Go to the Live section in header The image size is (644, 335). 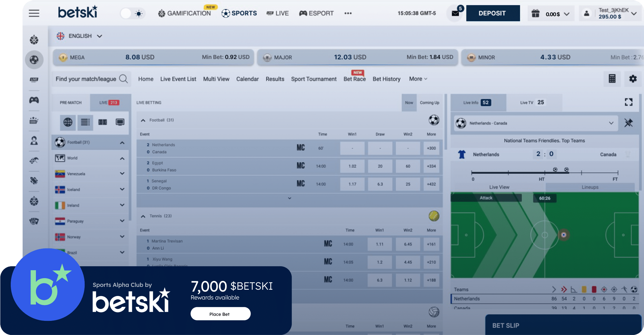pyautogui.click(x=277, y=13)
